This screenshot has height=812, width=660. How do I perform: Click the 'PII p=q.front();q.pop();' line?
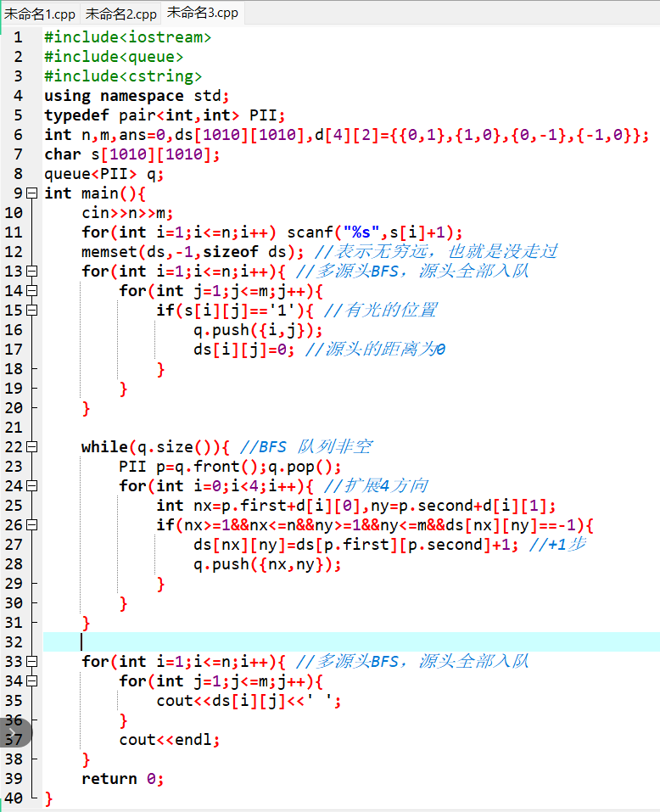tap(230, 467)
